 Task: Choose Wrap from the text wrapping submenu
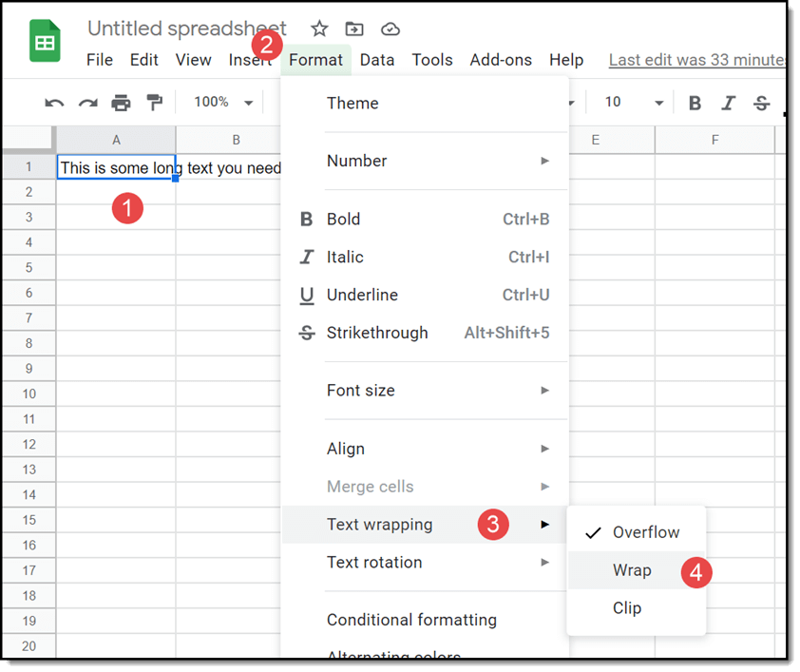pyautogui.click(x=633, y=570)
